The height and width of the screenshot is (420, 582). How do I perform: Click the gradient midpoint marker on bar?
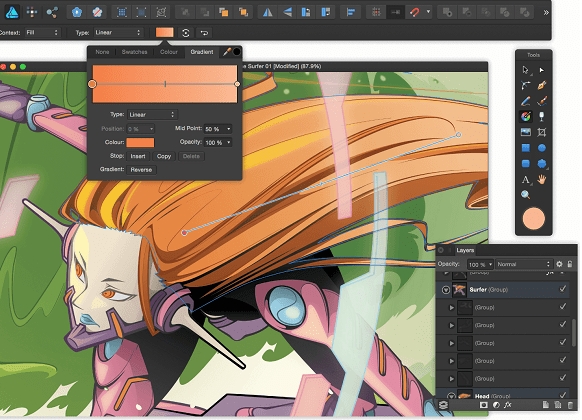pos(165,84)
